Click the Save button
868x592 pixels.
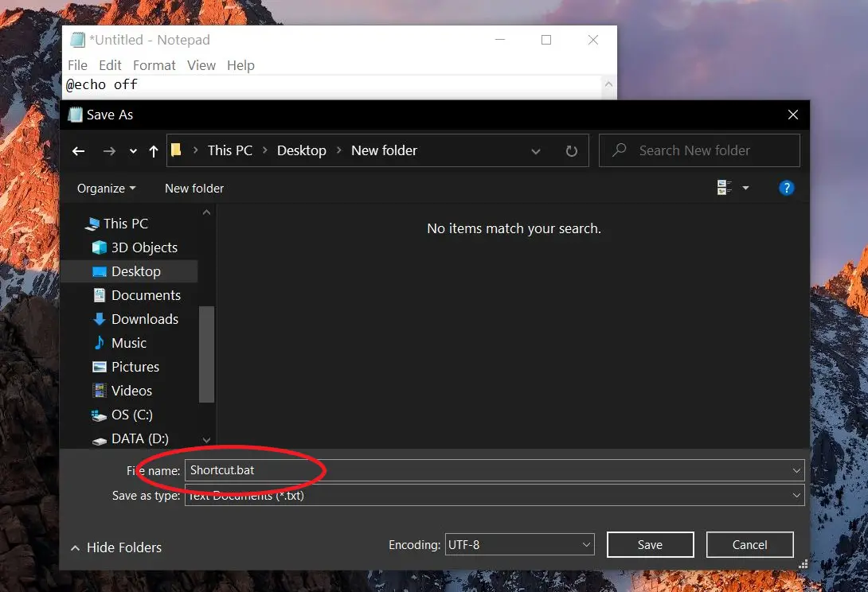650,545
